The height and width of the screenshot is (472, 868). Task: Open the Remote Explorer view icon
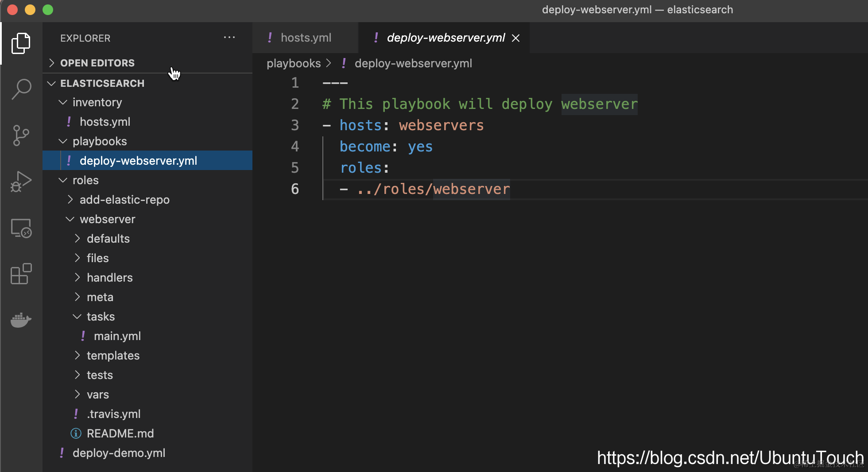pos(21,228)
